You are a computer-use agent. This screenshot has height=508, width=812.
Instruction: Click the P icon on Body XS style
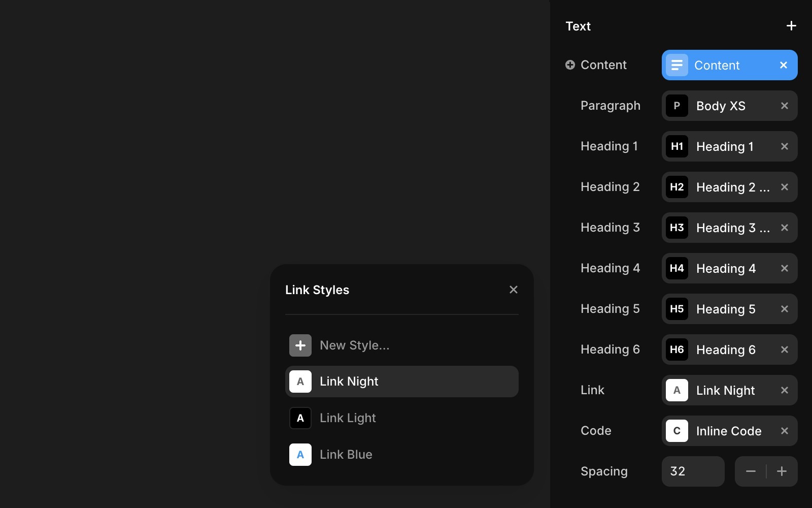pos(676,106)
